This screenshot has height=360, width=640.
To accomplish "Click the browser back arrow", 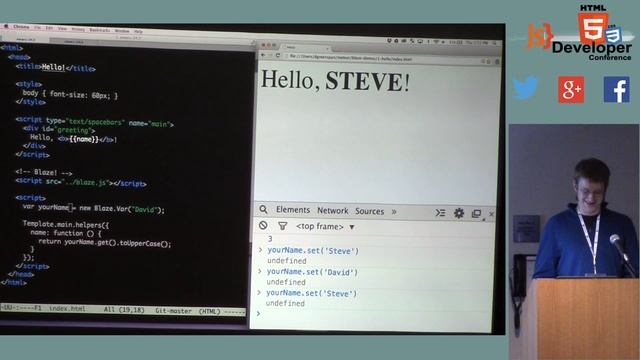I will (263, 55).
